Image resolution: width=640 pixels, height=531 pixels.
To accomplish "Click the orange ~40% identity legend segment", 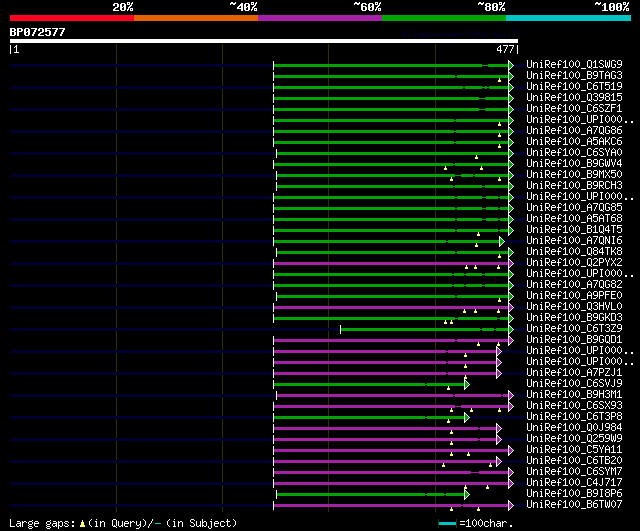I will point(196,18).
